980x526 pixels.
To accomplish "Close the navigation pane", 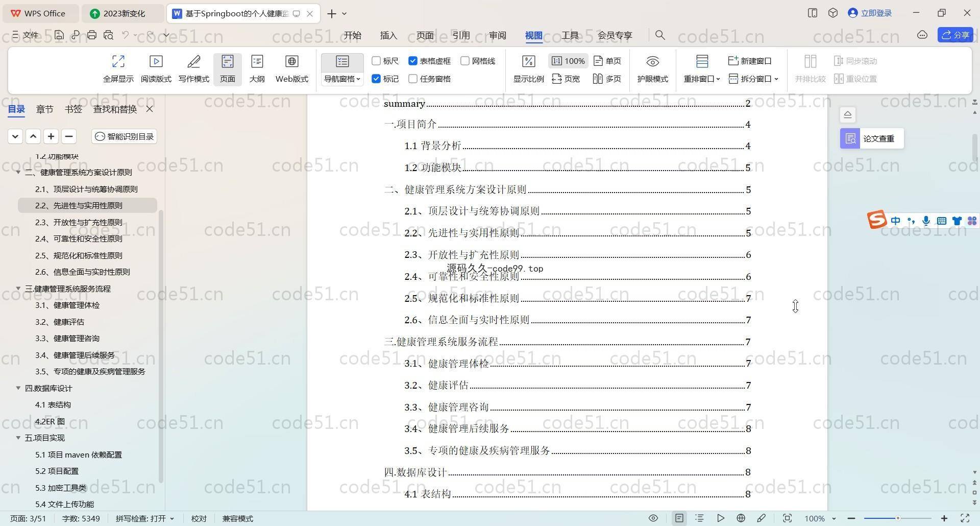I will [x=150, y=109].
